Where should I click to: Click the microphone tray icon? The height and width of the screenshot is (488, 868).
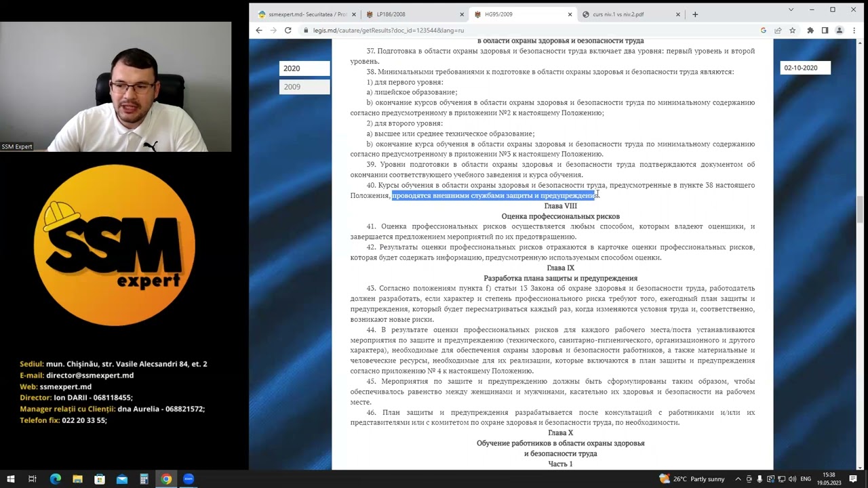coord(759,479)
